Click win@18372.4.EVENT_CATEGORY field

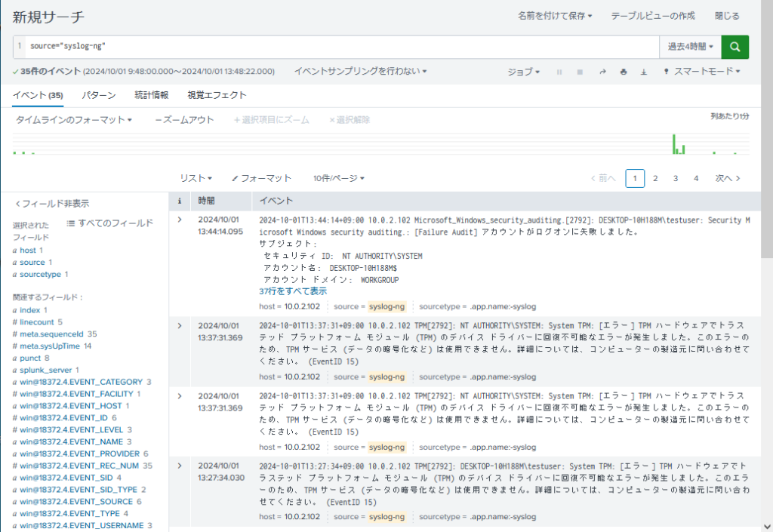82,382
